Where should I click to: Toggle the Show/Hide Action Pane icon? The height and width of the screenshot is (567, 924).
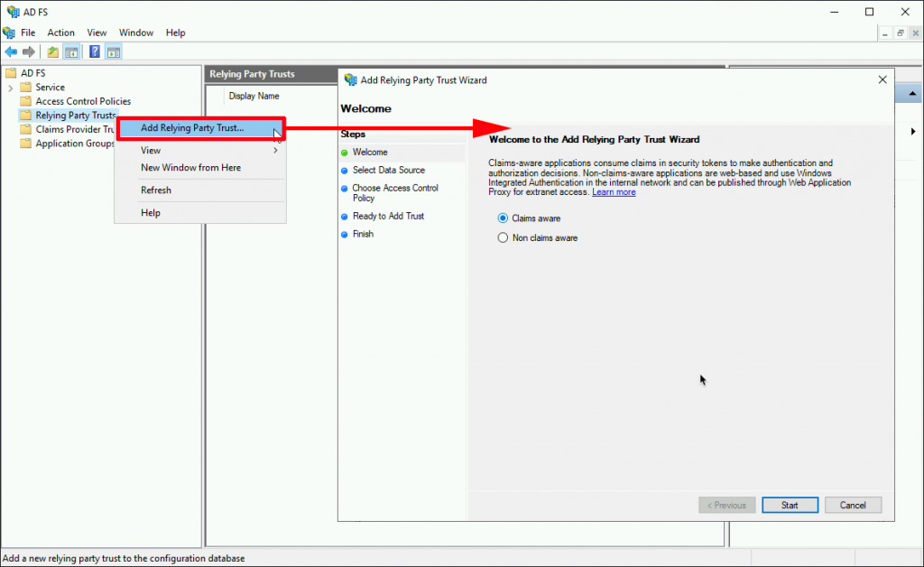(114, 51)
